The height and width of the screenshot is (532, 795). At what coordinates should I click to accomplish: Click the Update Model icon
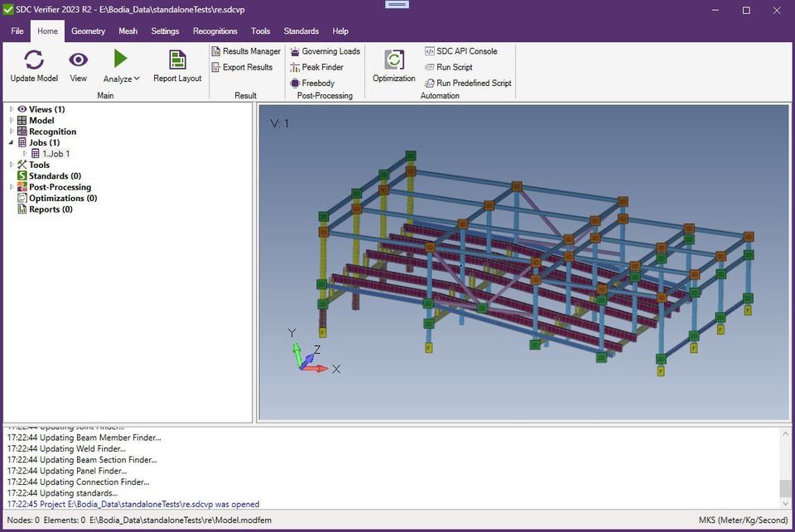click(34, 60)
